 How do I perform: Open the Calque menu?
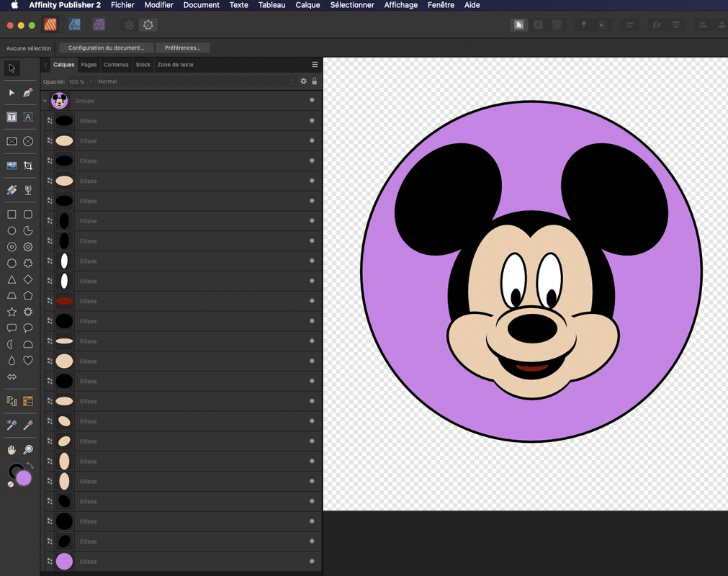307,5
